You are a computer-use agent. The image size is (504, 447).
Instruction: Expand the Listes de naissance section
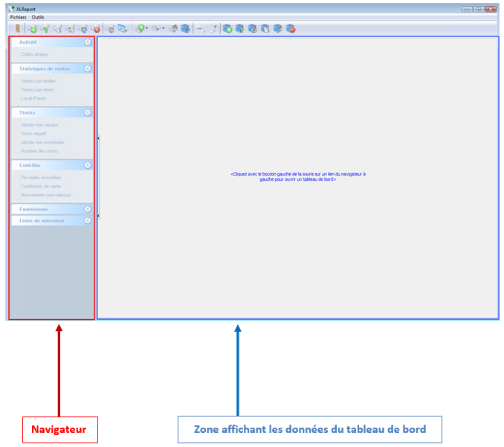pos(88,221)
